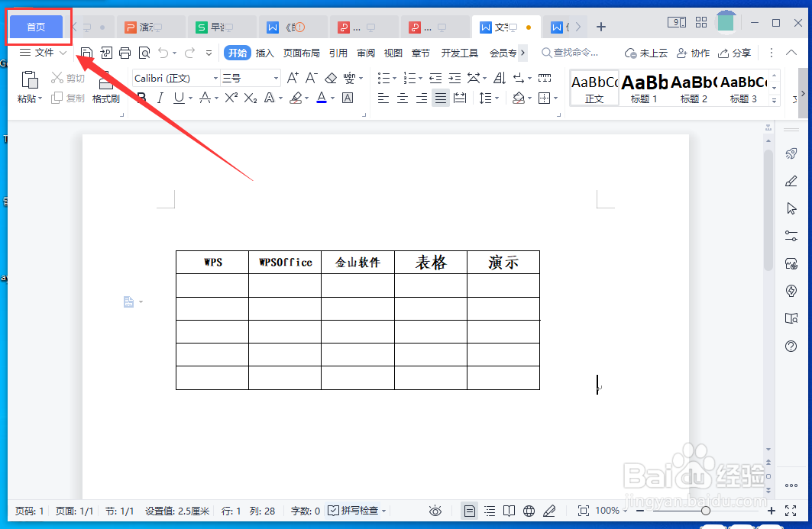Click the save document icon
This screenshot has height=529, width=812.
(x=87, y=53)
